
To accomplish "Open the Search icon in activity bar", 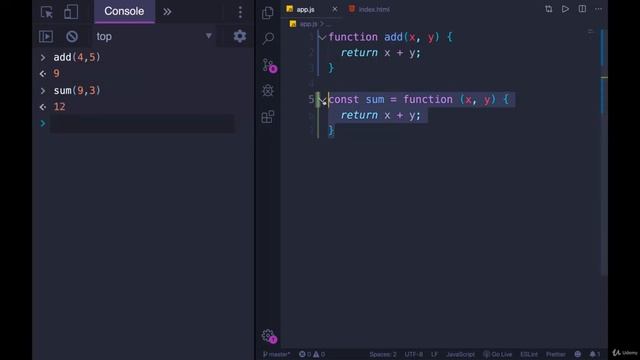I will pyautogui.click(x=268, y=38).
